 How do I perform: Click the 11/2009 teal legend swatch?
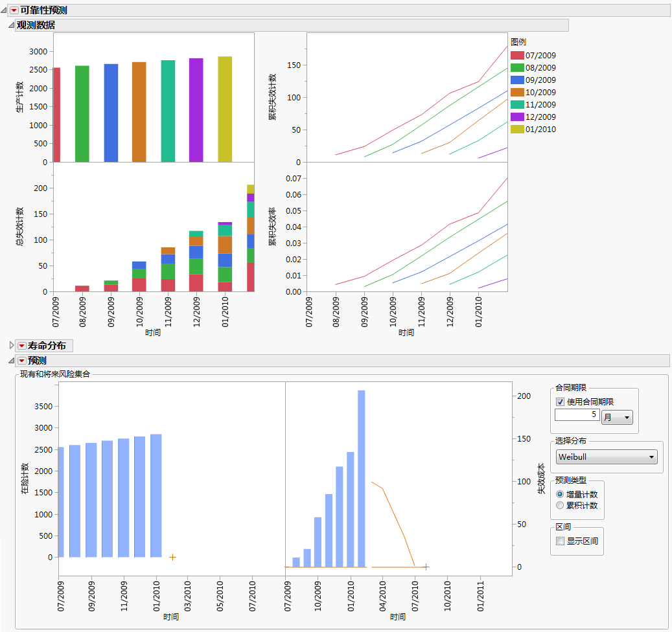[x=517, y=104]
